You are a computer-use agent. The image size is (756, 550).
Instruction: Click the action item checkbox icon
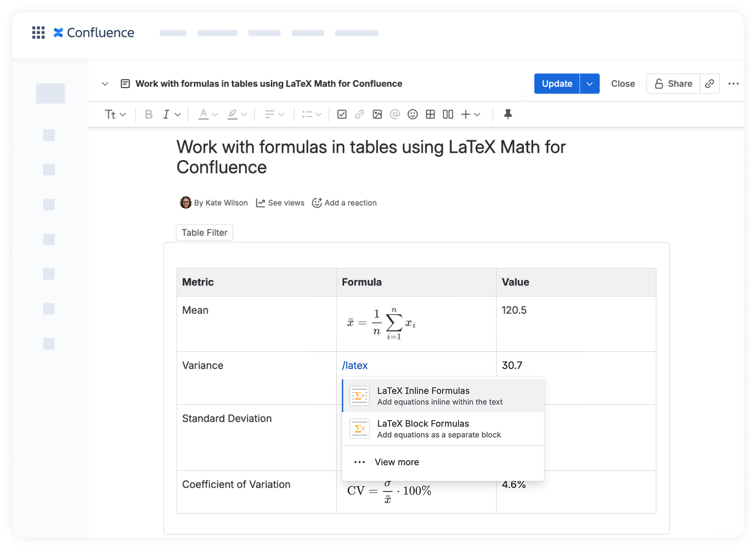342,114
